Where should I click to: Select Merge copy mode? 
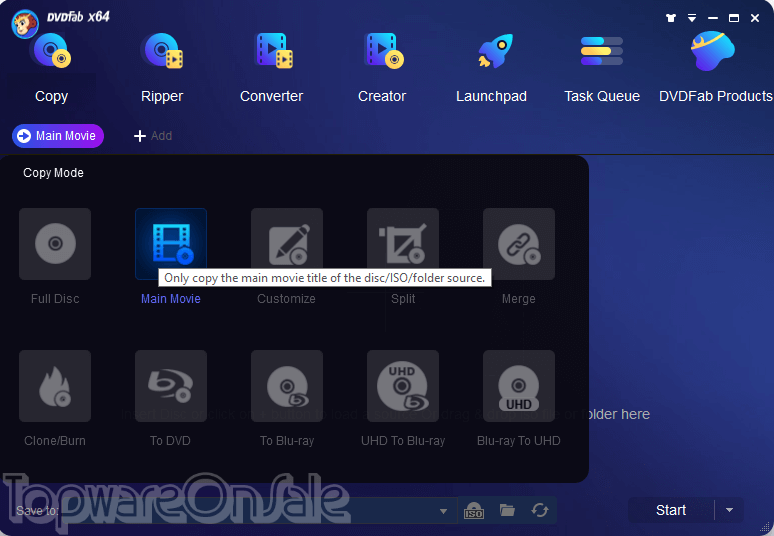519,244
